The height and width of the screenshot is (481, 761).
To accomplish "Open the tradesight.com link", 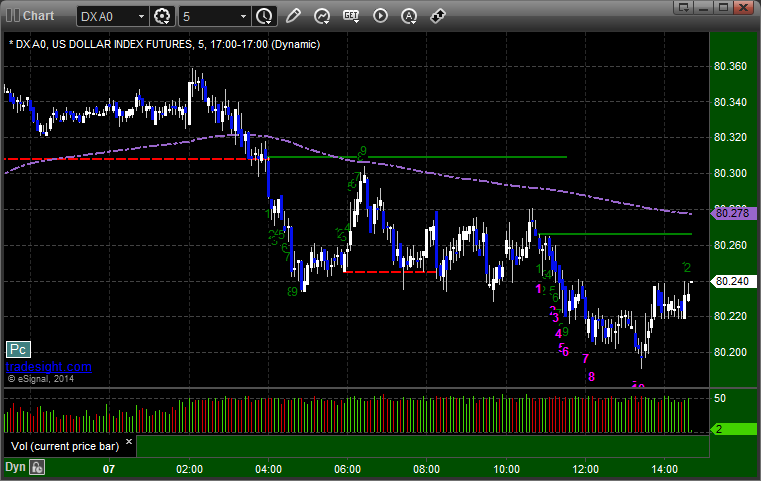I will (x=49, y=366).
